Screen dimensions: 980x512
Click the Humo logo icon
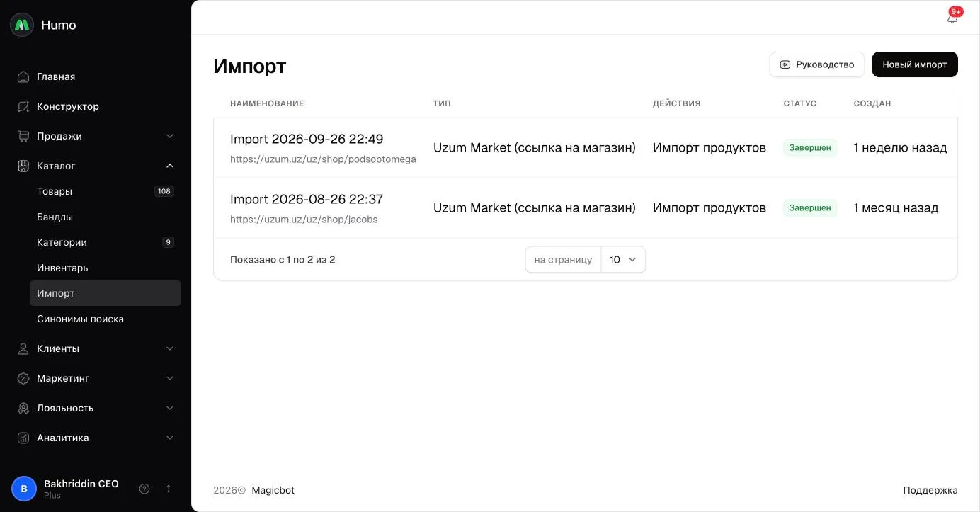pos(22,25)
